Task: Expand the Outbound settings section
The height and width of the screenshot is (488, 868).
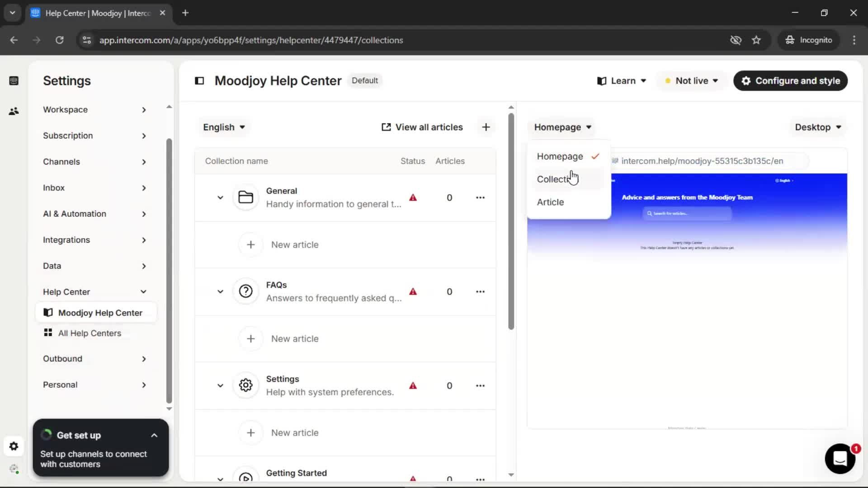Action: coord(95,359)
